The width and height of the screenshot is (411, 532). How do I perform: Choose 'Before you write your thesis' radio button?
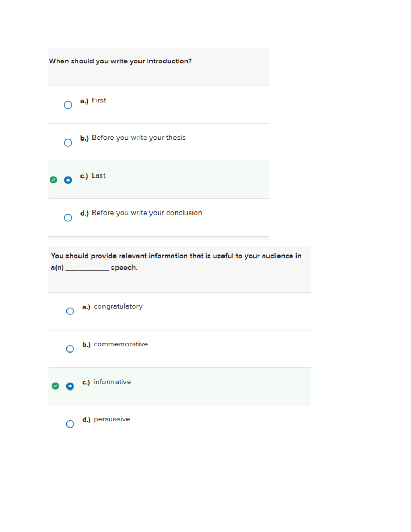[68, 143]
